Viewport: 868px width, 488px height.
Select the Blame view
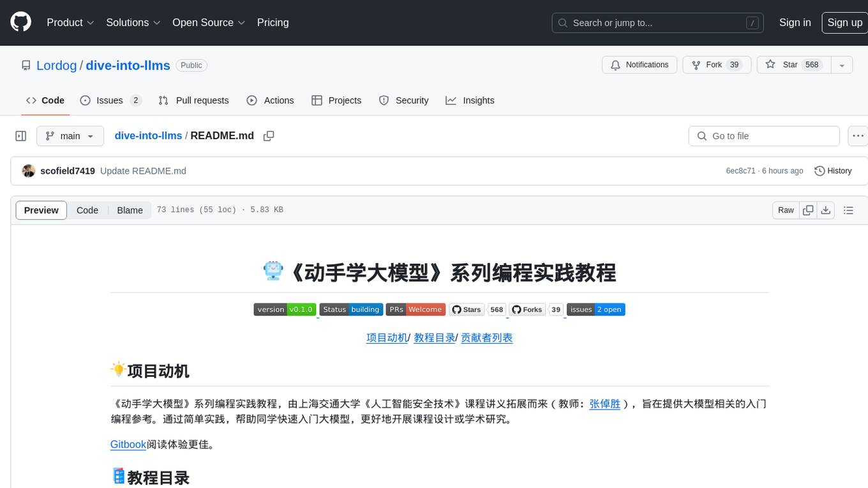click(x=130, y=210)
